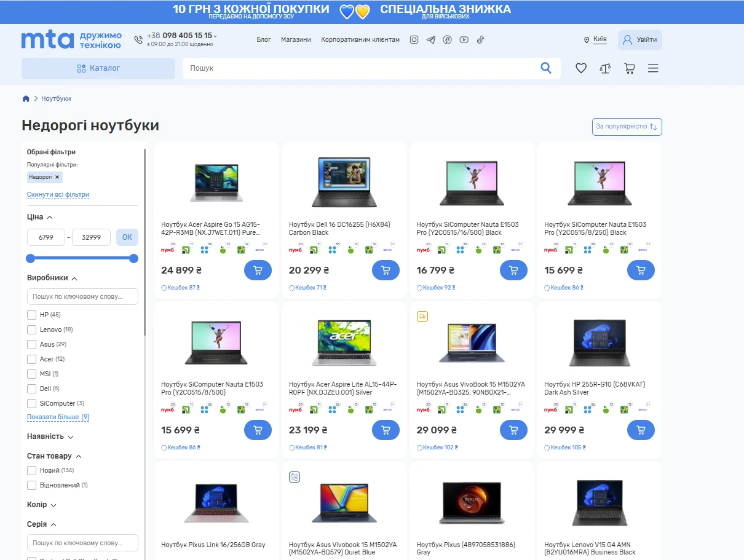The height and width of the screenshot is (560, 744).
Task: Open the Ноутбуки breadcrumb link
Action: point(56,98)
